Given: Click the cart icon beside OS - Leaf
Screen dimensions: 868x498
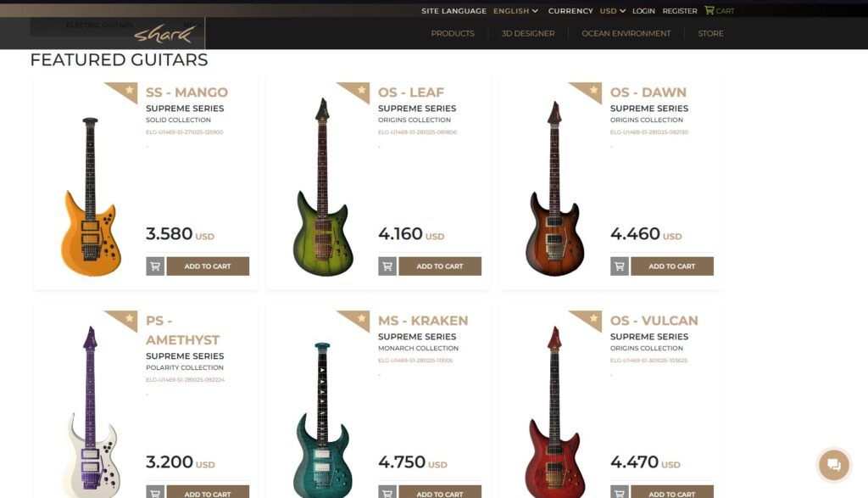Looking at the screenshot, I should 387,266.
